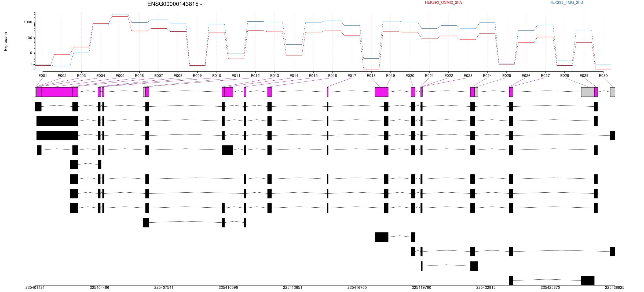Click exon label E013
Screen dimensions: 644x292
pos(275,76)
